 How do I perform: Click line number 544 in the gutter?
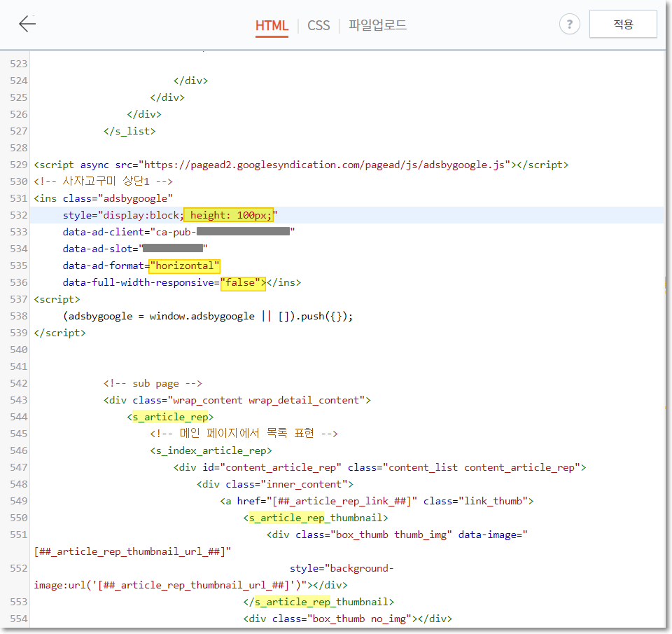point(18,417)
